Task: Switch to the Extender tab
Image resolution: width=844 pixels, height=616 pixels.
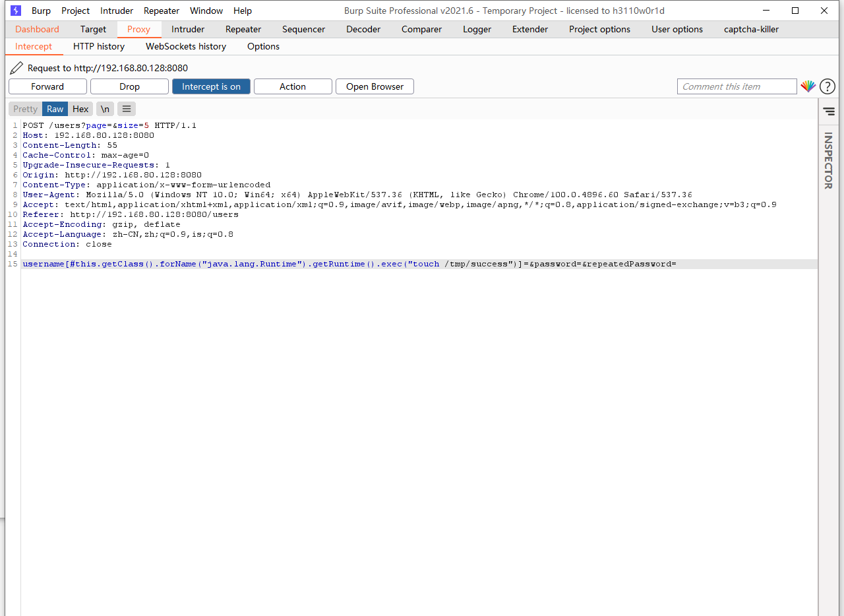Action: 530,29
